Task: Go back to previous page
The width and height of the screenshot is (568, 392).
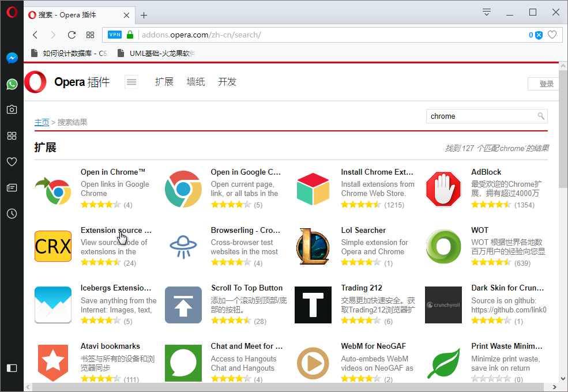Action: tap(35, 35)
